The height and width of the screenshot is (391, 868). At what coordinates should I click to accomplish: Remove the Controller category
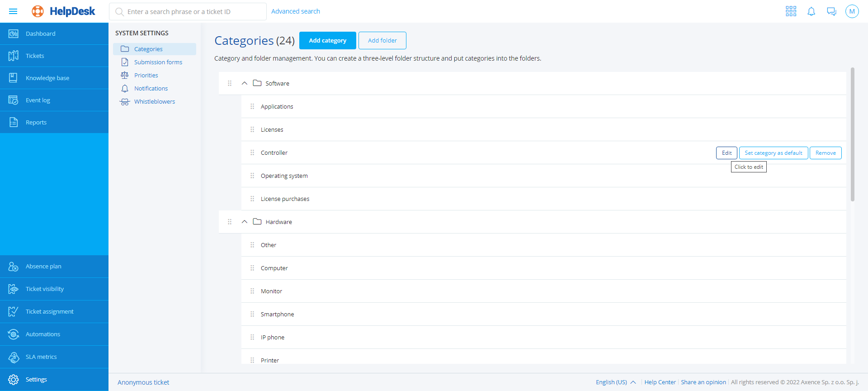pos(825,153)
